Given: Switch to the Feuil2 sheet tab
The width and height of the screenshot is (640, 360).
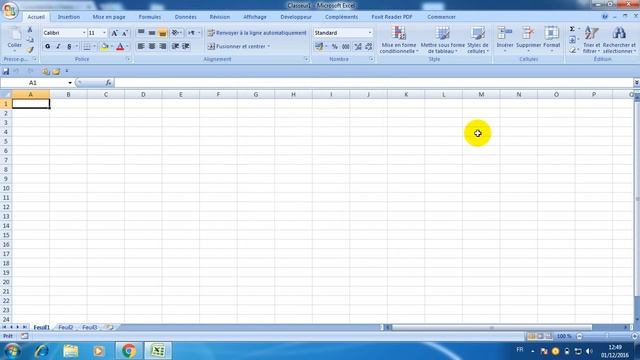Looking at the screenshot, I should point(65,327).
